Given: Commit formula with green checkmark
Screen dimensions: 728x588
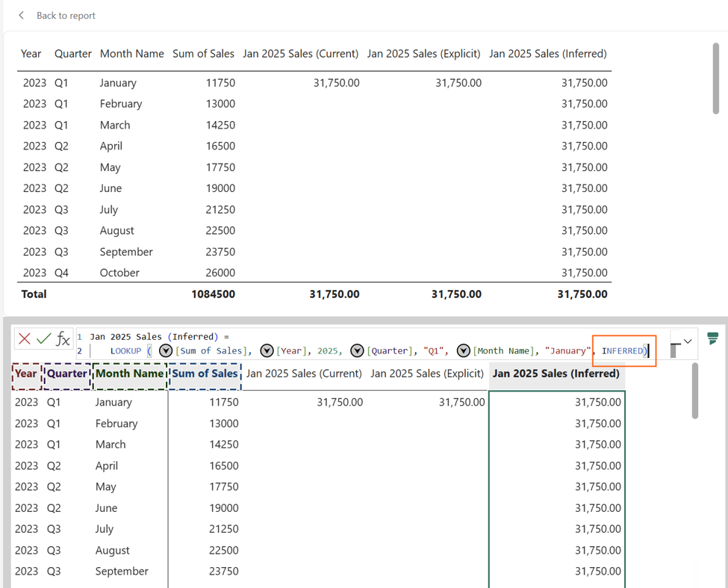Looking at the screenshot, I should click(43, 338).
